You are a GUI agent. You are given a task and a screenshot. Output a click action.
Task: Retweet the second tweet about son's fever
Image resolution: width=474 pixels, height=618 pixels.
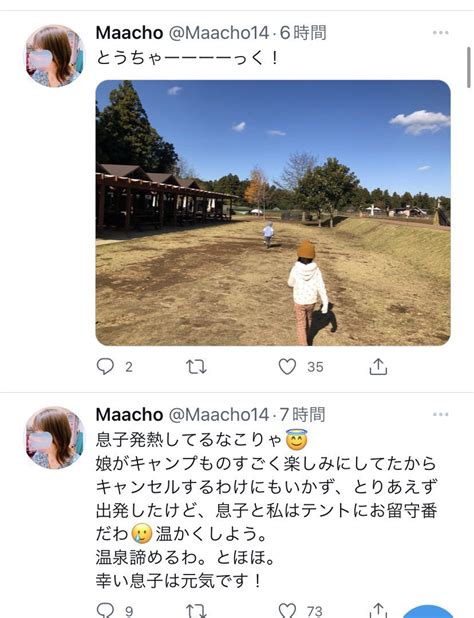(x=196, y=611)
